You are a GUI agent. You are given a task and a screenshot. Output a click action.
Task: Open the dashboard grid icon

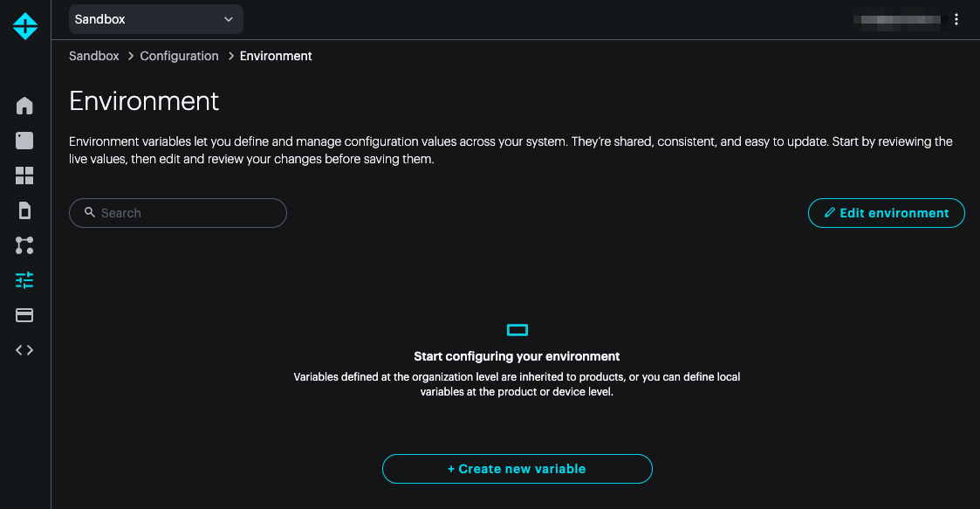tap(24, 175)
